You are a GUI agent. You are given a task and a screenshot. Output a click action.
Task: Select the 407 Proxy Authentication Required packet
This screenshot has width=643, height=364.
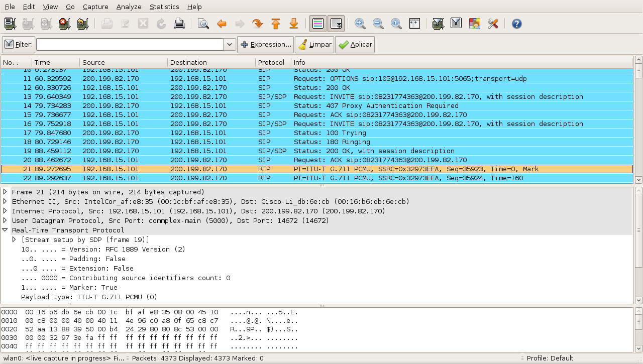tap(316, 105)
